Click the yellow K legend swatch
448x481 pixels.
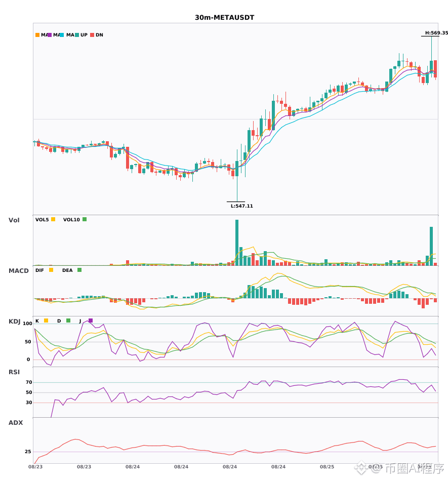tap(46, 320)
